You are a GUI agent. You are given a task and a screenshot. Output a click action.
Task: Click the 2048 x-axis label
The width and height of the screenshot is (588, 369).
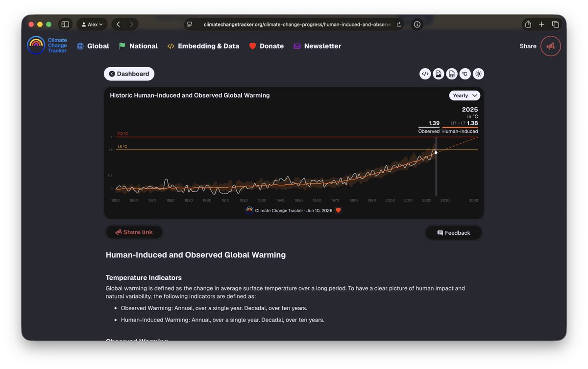click(473, 200)
